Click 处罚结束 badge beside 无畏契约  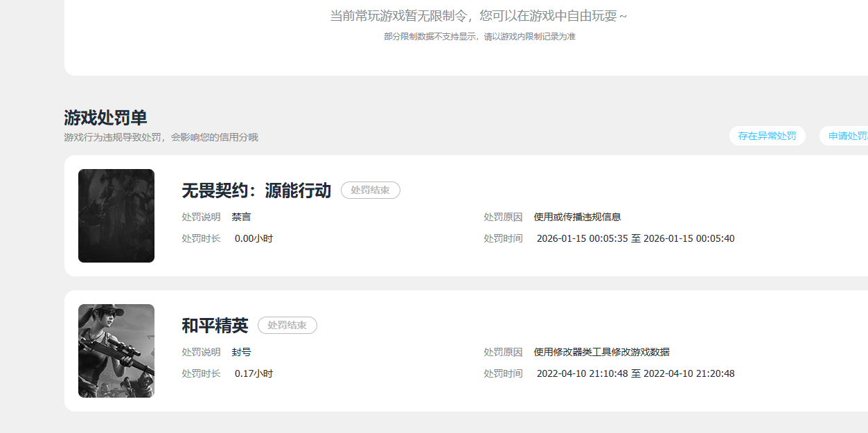coord(371,190)
